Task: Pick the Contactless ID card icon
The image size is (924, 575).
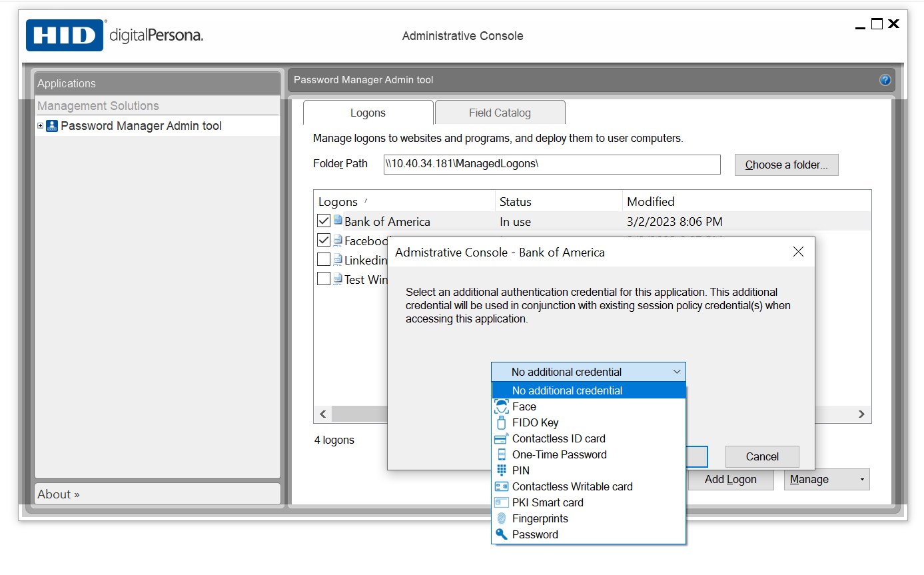Action: (502, 438)
